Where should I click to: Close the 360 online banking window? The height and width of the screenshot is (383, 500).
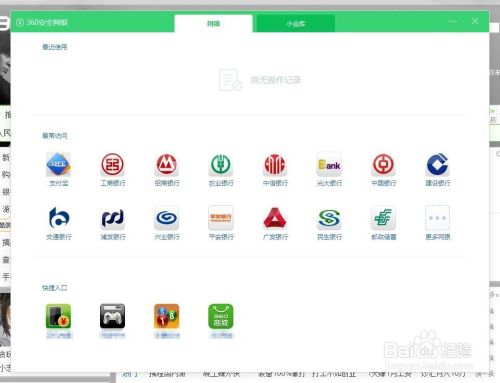[475, 21]
